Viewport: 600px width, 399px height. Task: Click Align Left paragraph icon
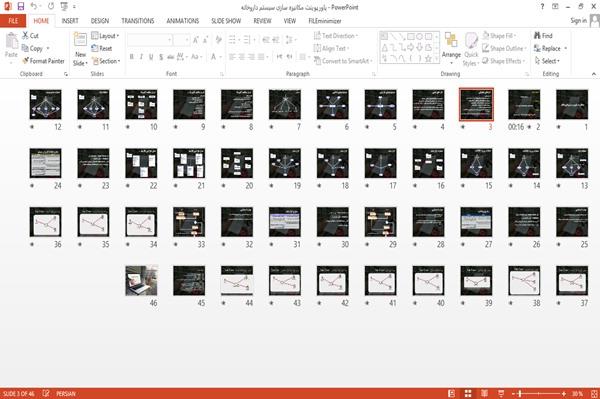tap(232, 57)
